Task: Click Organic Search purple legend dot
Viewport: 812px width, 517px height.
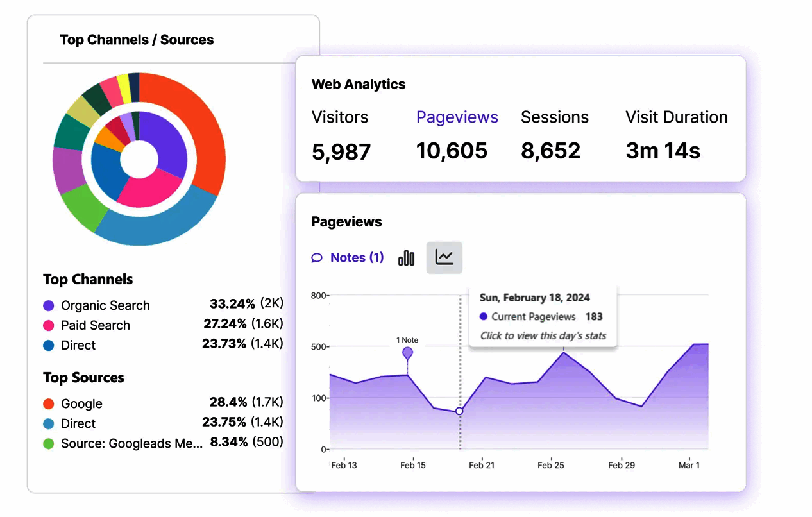Action: [x=49, y=306]
